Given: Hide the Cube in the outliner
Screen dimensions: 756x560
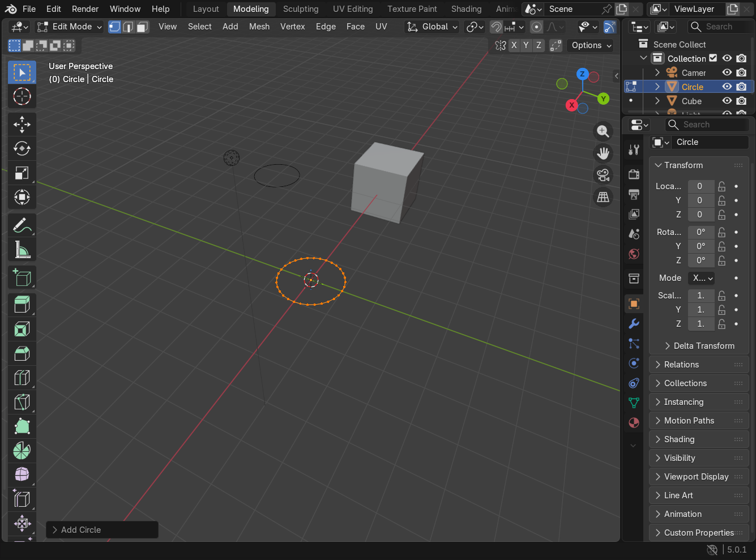Looking at the screenshot, I should pyautogui.click(x=727, y=101).
